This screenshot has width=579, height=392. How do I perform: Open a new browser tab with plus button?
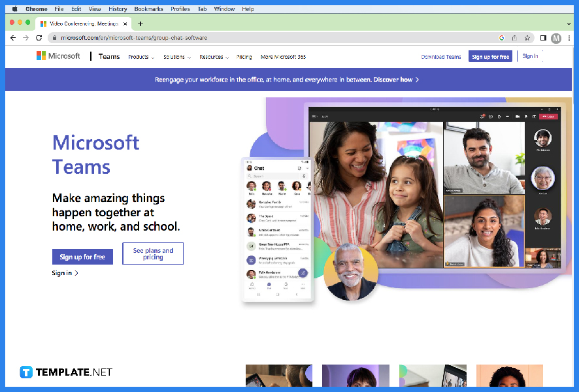click(140, 23)
